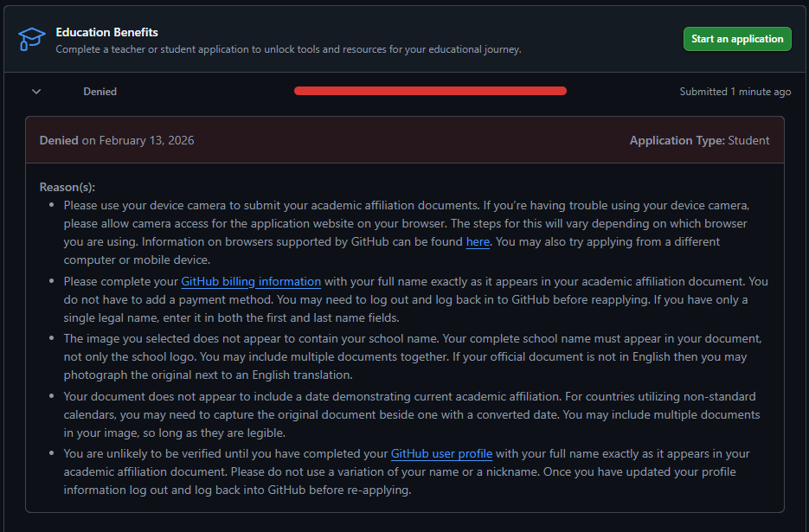Click the Reason(s) heading
Screen dimensions: 809x532
[x=67, y=187]
